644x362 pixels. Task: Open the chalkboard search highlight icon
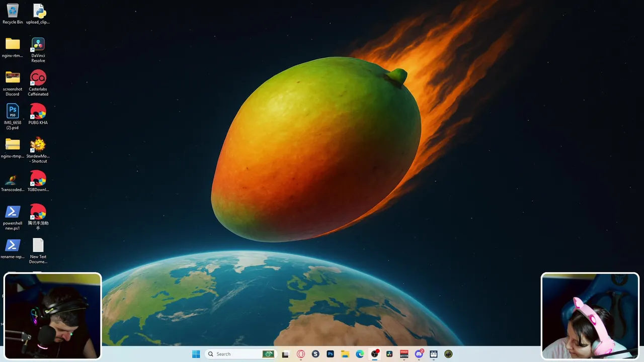pyautogui.click(x=269, y=354)
